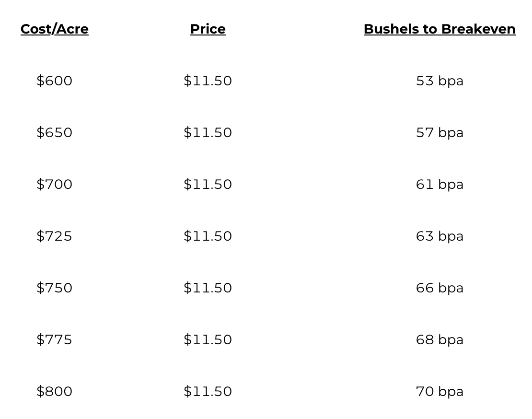The width and height of the screenshot is (532, 419).
Task: Select the $700 cost per acre cell
Action: tap(55, 184)
